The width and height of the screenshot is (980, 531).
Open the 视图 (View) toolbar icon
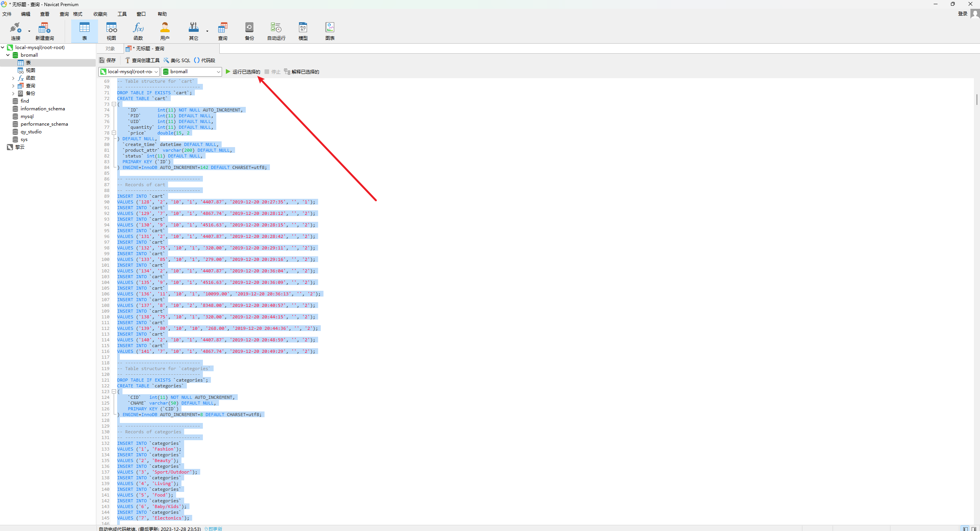pyautogui.click(x=111, y=31)
